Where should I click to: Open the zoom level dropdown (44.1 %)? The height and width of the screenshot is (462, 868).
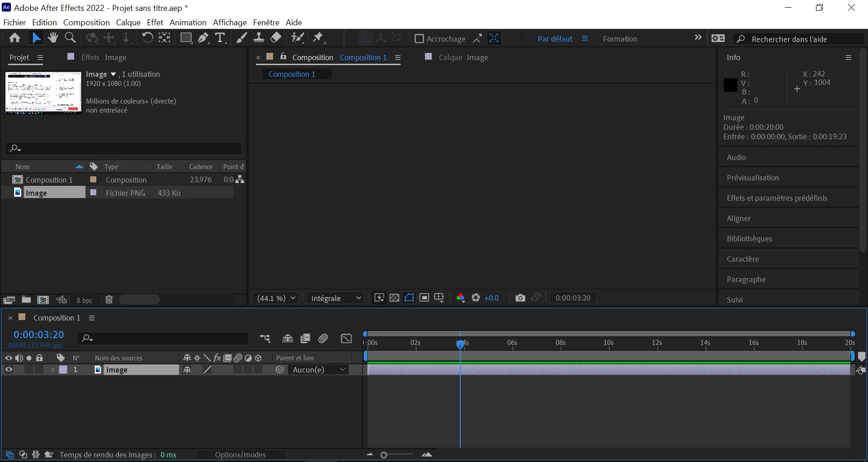276,298
